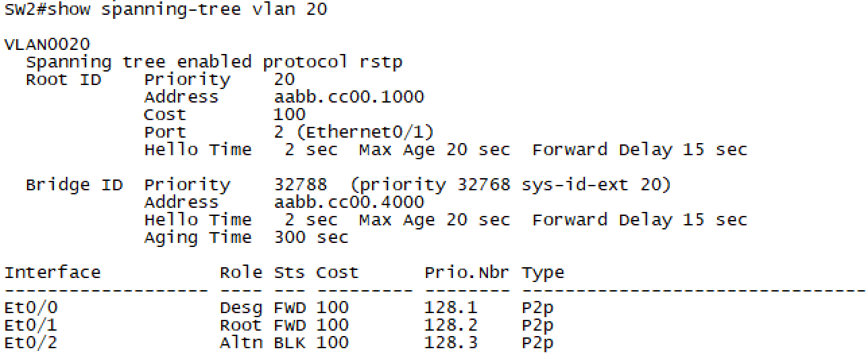Click the VLAN0020 heading
The height and width of the screenshot is (359, 868).
click(47, 45)
